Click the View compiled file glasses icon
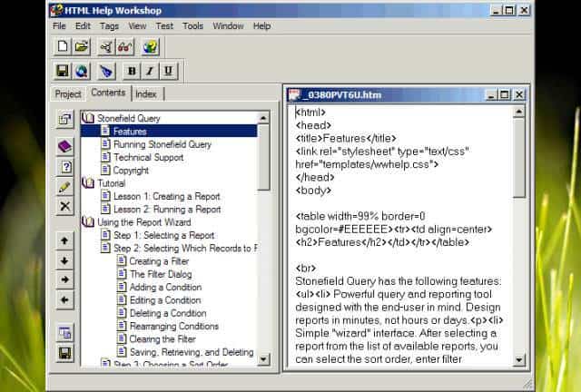Image resolution: width=581 pixels, height=392 pixels. pyautogui.click(x=125, y=47)
